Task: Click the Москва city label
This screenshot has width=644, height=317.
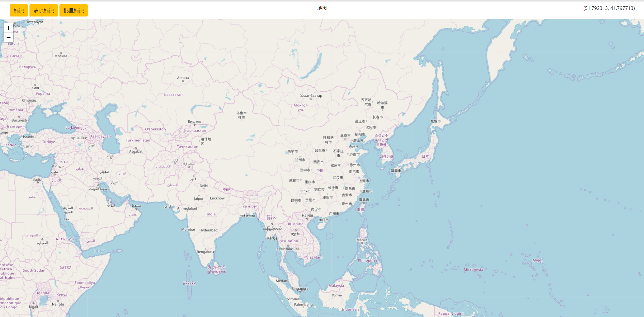Action: 61,56
